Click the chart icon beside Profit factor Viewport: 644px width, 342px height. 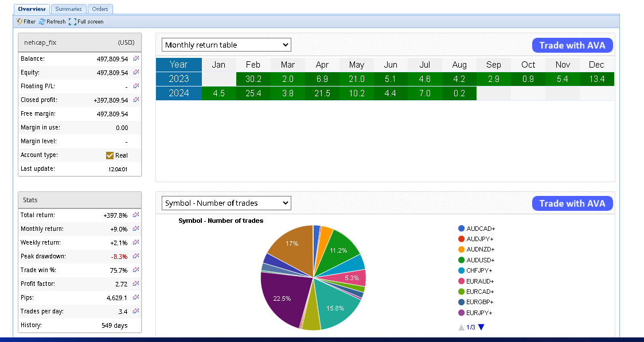click(136, 284)
